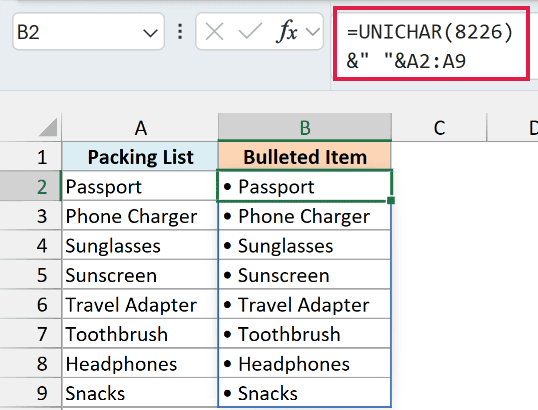
Task: Select cell B9 bulleted Snacks
Action: pyautogui.click(x=305, y=393)
